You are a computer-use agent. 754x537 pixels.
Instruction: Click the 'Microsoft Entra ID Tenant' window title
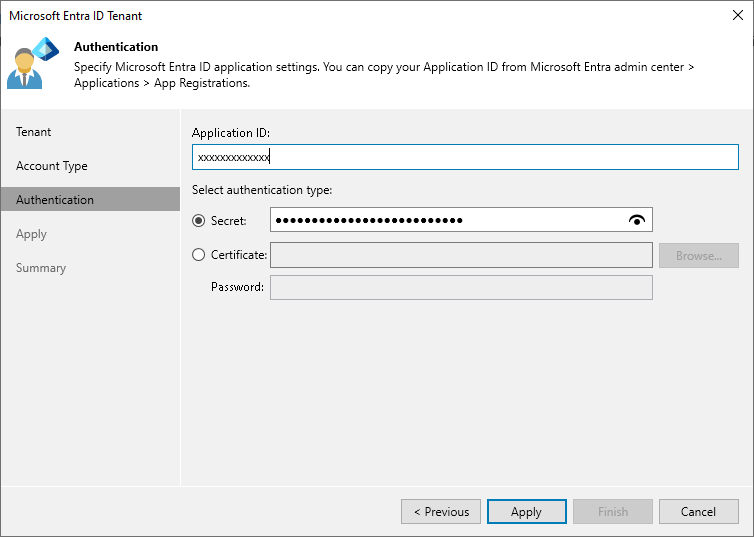[x=75, y=16]
